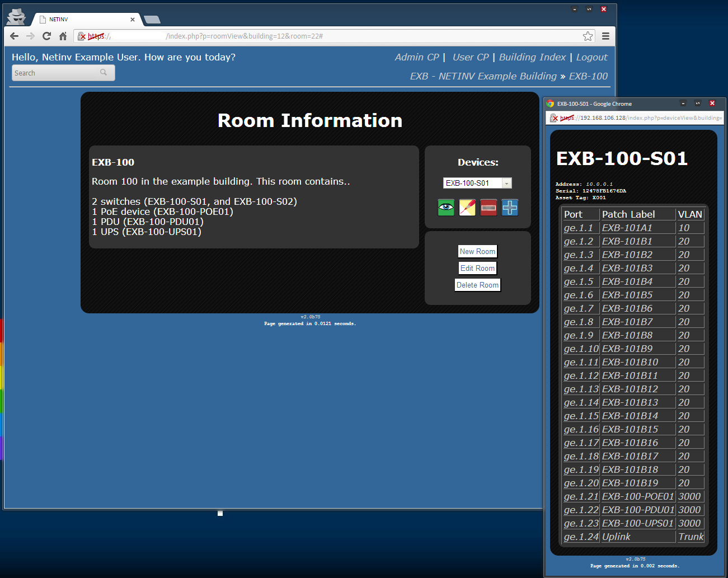Add a new device with the blue plus icon
728x578 pixels.
point(510,207)
